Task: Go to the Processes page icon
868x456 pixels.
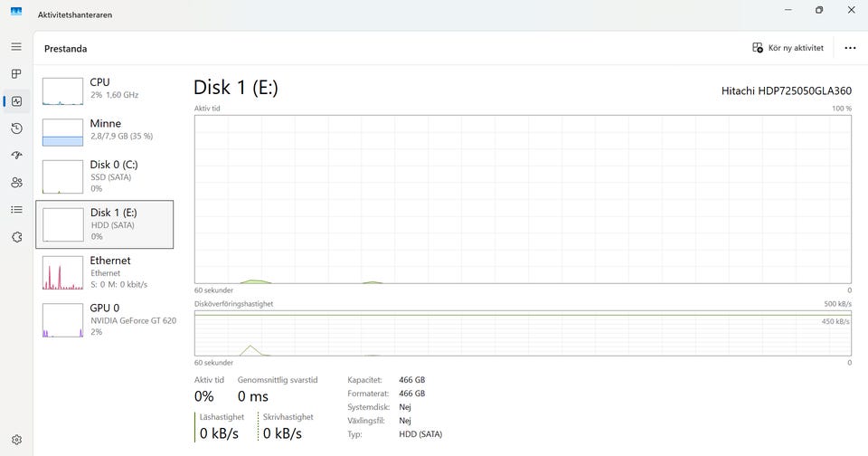Action: [x=16, y=73]
